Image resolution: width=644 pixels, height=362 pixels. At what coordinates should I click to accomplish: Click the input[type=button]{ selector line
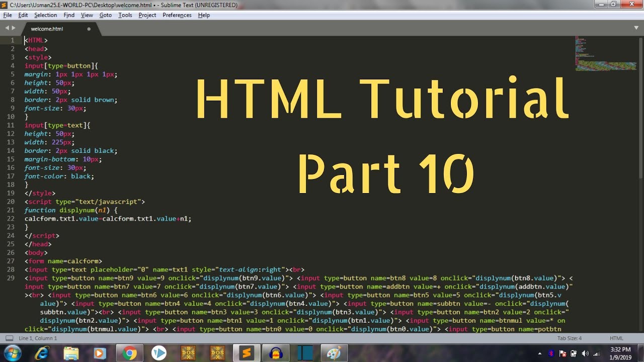[61, 66]
